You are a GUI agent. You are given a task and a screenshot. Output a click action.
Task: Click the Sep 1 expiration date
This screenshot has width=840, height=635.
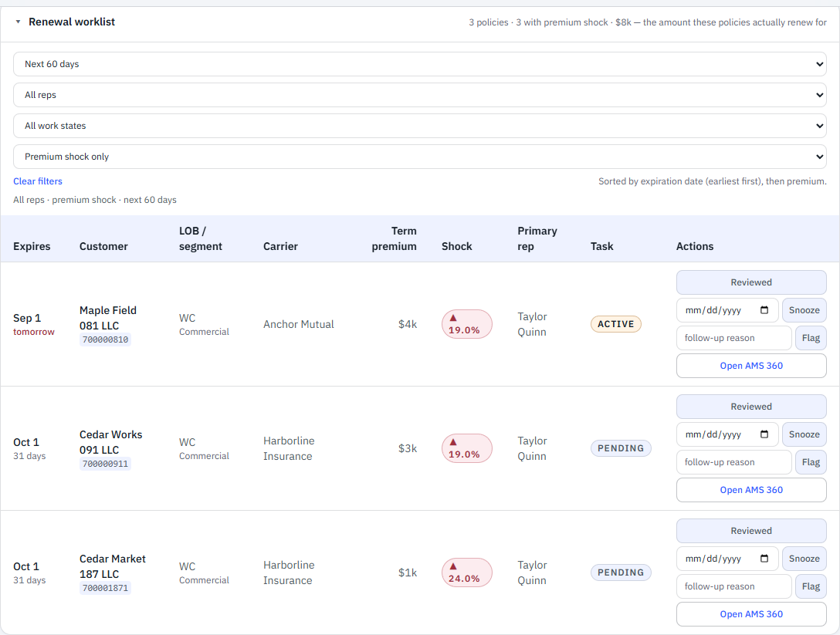(27, 318)
